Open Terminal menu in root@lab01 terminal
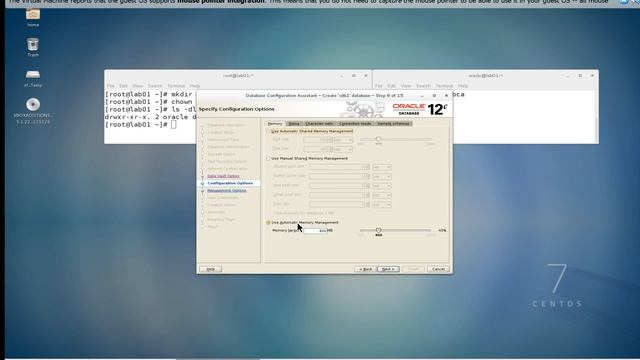 pyautogui.click(x=176, y=86)
